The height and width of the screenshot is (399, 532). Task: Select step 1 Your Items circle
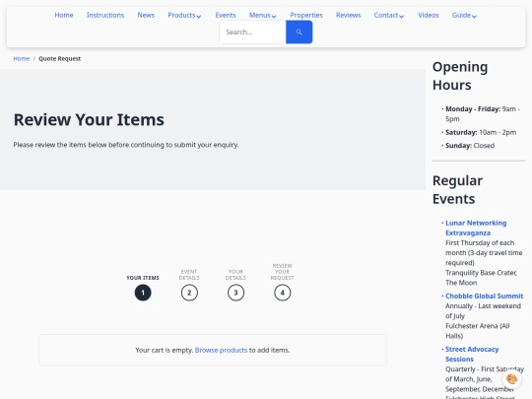(x=143, y=293)
